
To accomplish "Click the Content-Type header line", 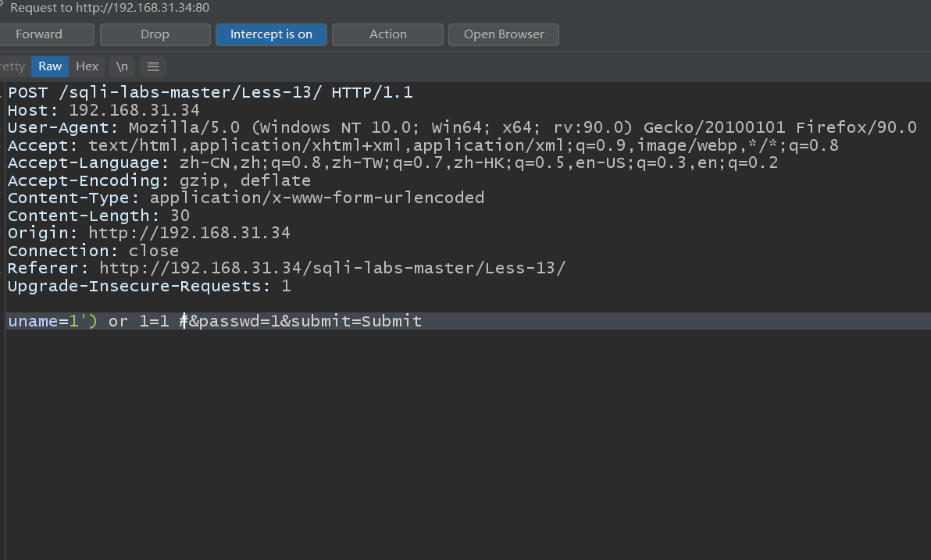I will pyautogui.click(x=246, y=198).
